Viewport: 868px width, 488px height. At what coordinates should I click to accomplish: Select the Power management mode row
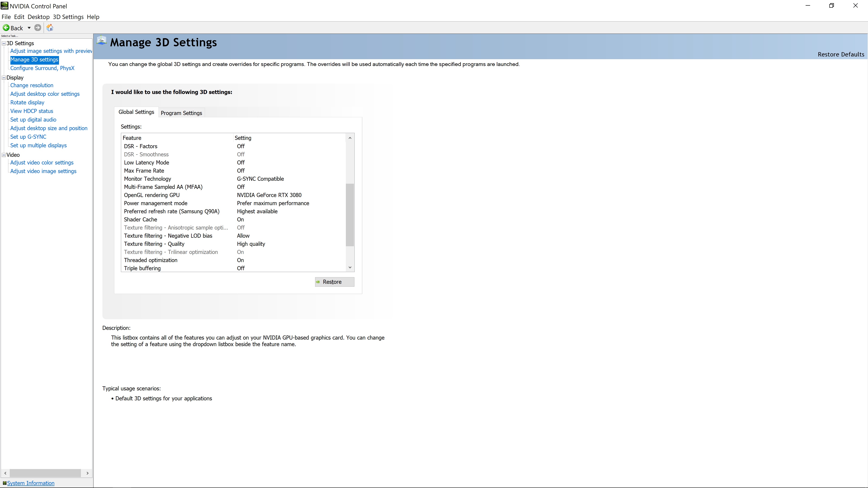tap(234, 203)
